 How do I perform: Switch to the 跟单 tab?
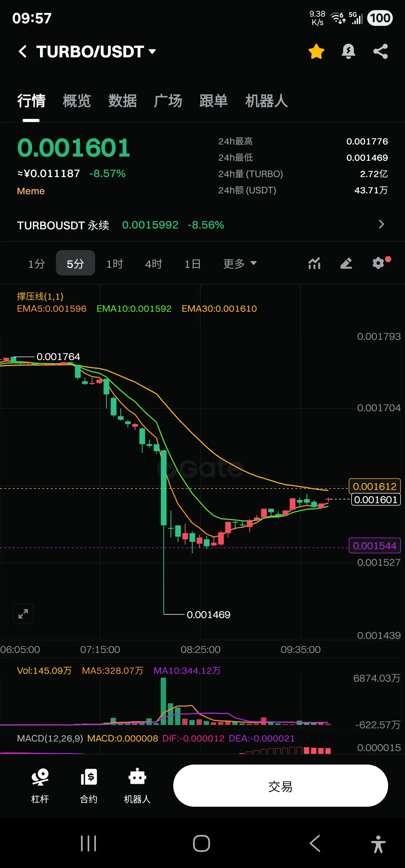pyautogui.click(x=213, y=101)
